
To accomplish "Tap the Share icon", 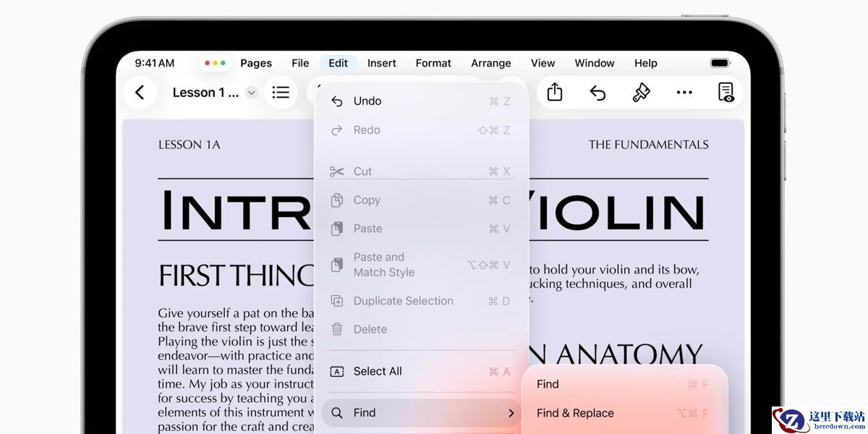I will point(555,93).
